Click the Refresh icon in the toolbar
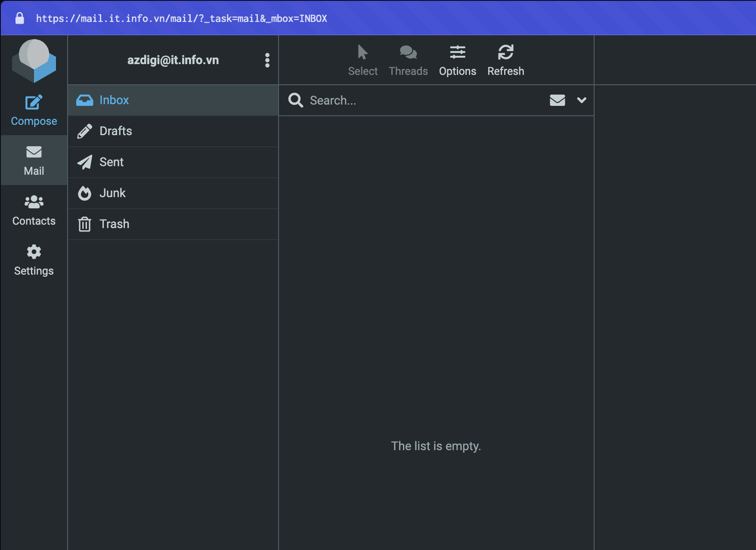Image resolution: width=756 pixels, height=550 pixels. 505,60
